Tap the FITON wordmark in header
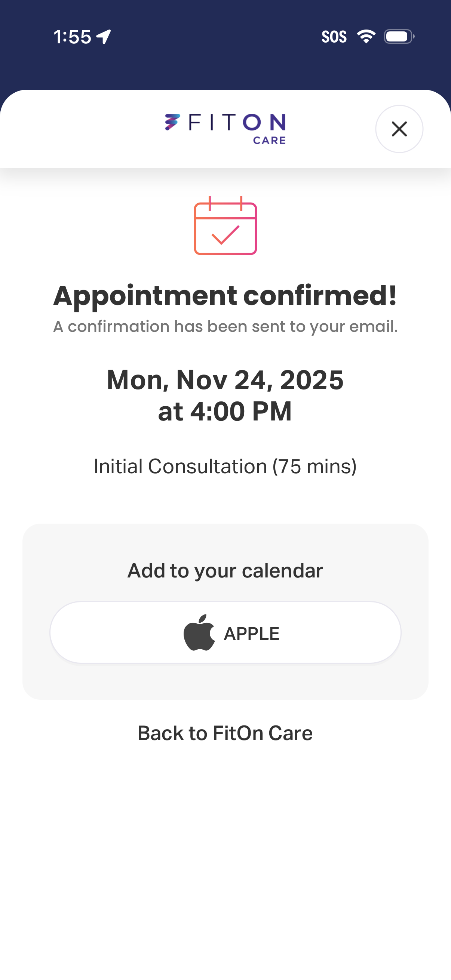The width and height of the screenshot is (451, 980). click(x=237, y=123)
